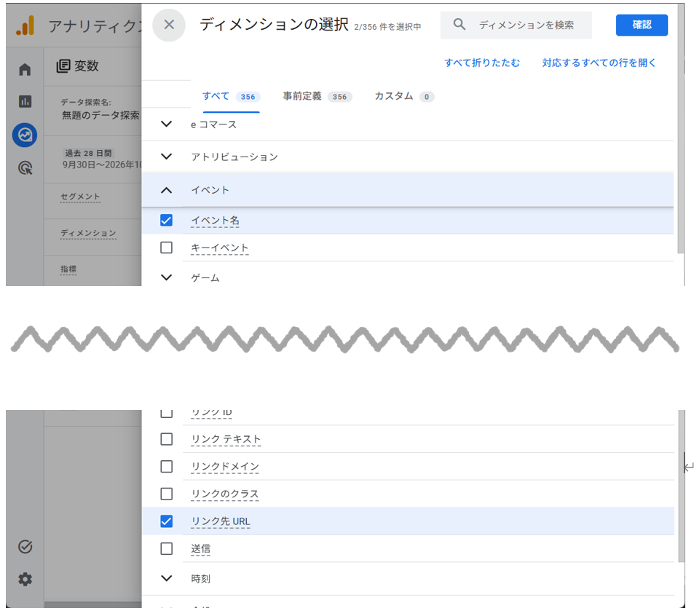Uncheck the リンク先 URL checkbox

[x=167, y=521]
